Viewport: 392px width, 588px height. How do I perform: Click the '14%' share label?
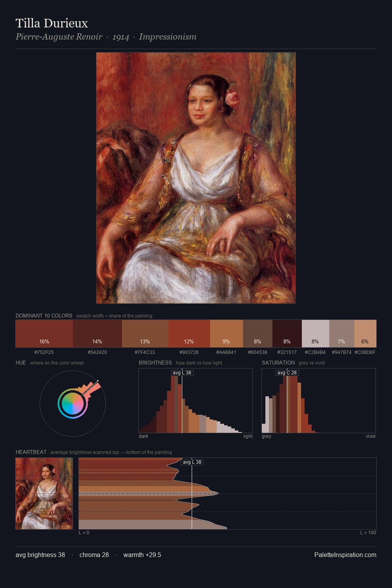(x=97, y=341)
